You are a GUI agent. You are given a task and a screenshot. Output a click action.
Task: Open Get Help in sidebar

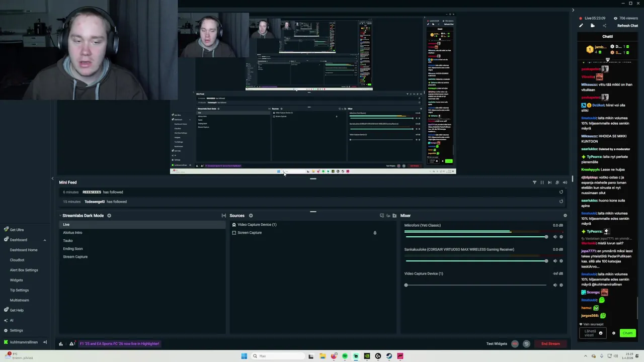(14, 310)
